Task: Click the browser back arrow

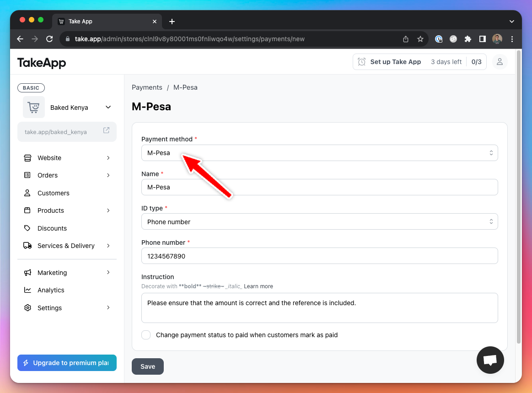Action: tap(20, 39)
